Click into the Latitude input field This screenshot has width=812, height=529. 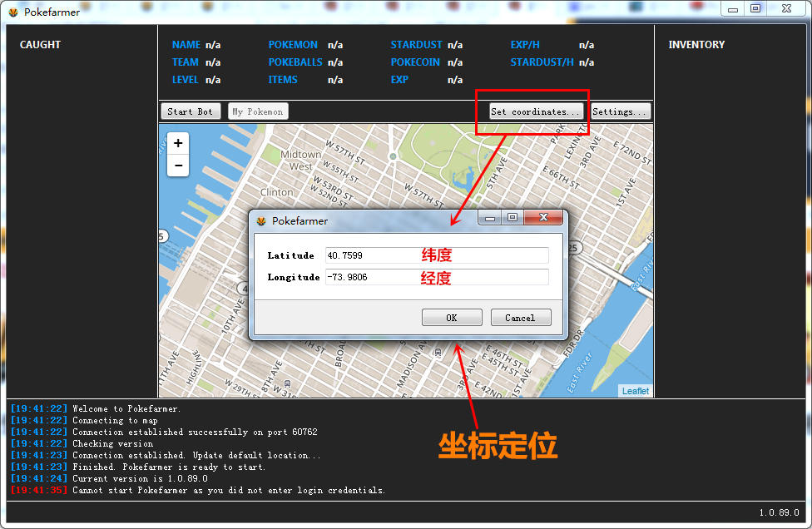click(437, 255)
